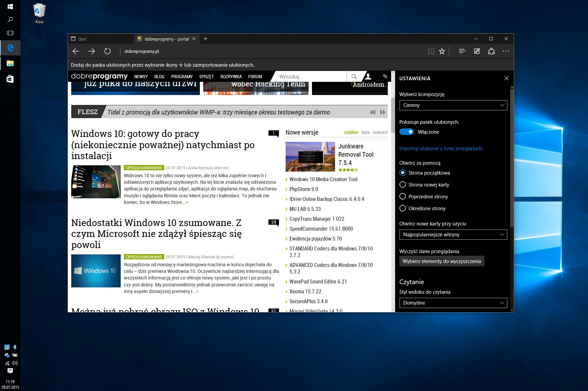Open the Store icon in taskbar

(10, 79)
